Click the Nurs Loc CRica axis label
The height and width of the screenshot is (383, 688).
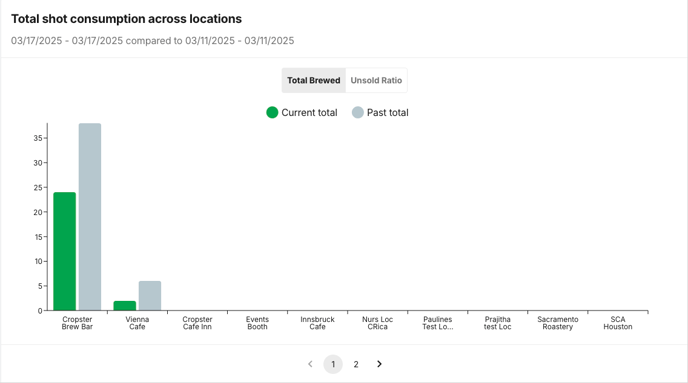377,323
